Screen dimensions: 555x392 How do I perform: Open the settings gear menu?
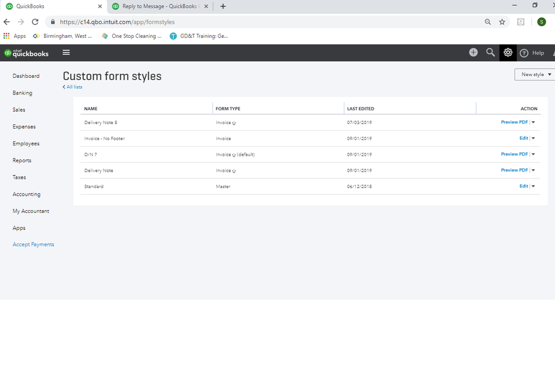tap(508, 53)
